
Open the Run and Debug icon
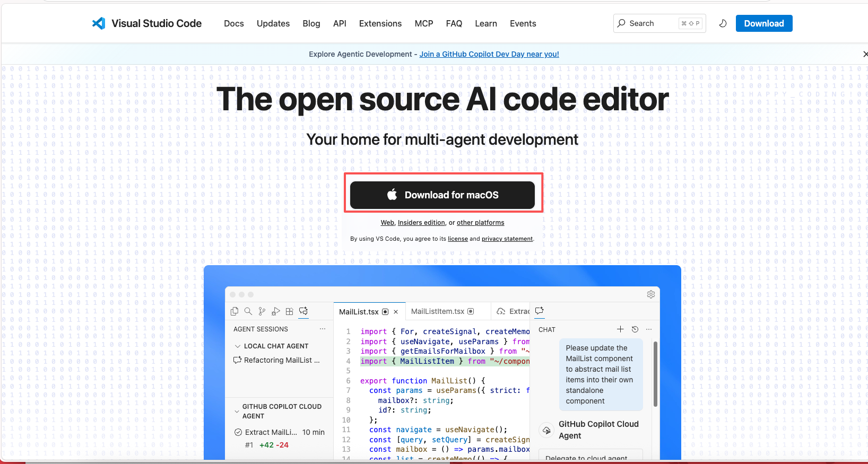[275, 311]
